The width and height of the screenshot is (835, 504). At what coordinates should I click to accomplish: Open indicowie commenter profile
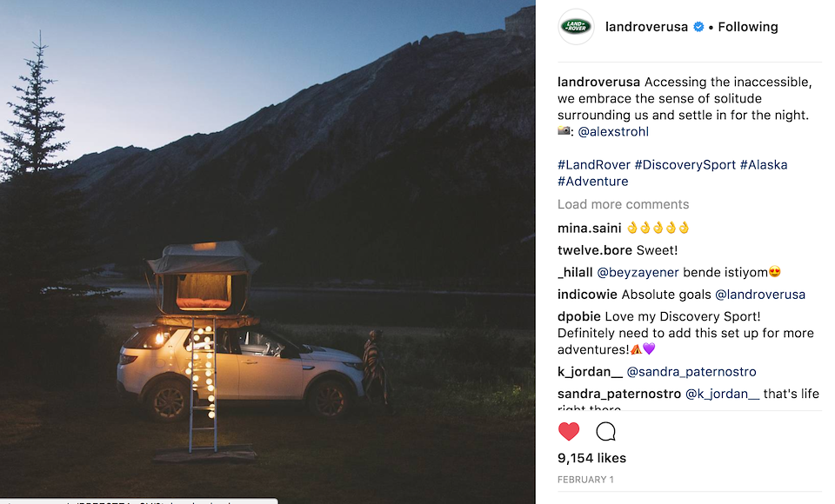(587, 295)
